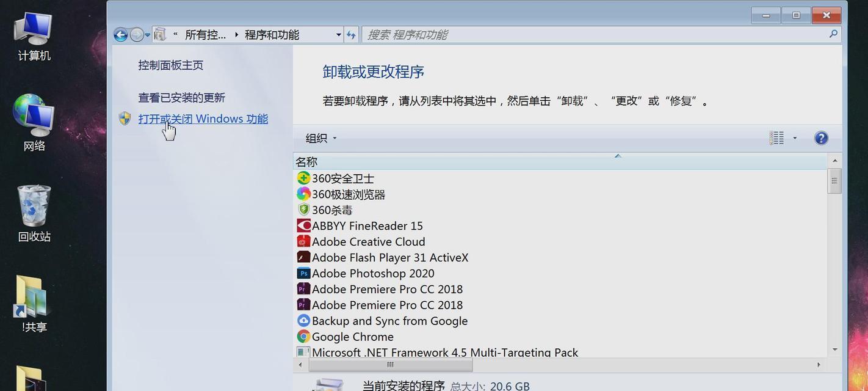Open the recent pages dropdown arrow

(x=148, y=35)
